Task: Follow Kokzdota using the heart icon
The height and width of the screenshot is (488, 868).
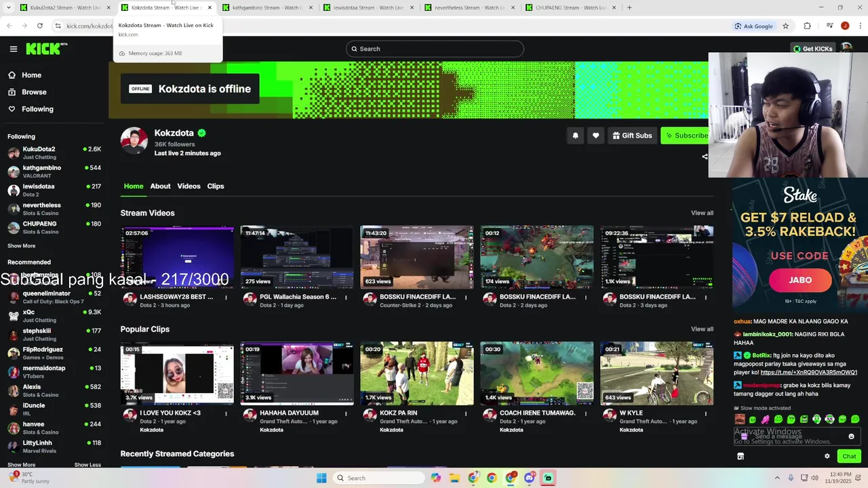Action: [595, 136]
